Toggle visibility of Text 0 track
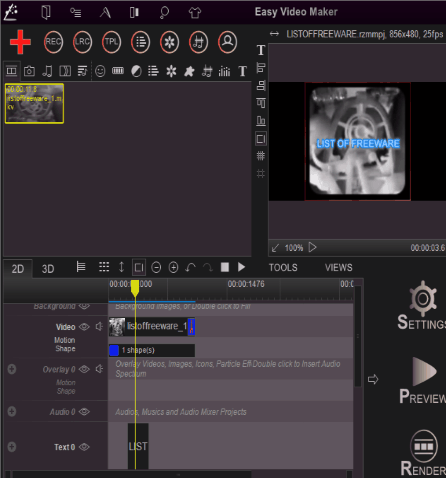Screen dimensions: 446x478 84,447
